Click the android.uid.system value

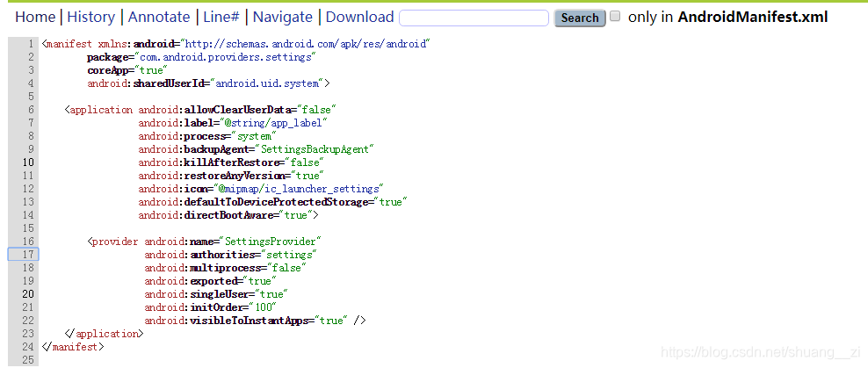[267, 83]
